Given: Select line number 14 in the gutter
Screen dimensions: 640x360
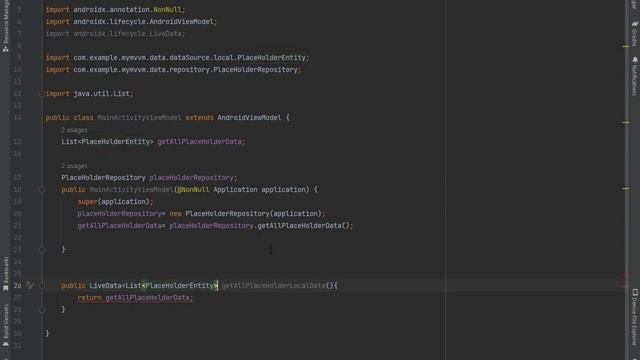Looking at the screenshot, I should 17,118.
